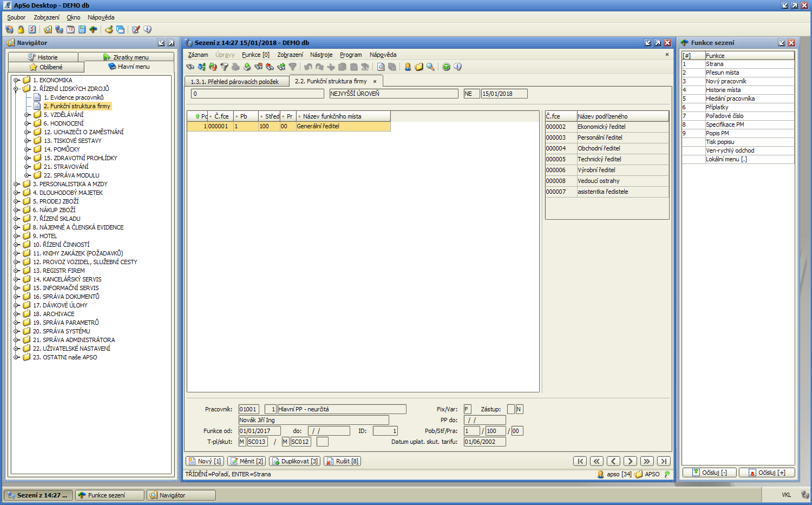The image size is (812, 505).
Task: Click the Očísluj [-] button
Action: 709,473
